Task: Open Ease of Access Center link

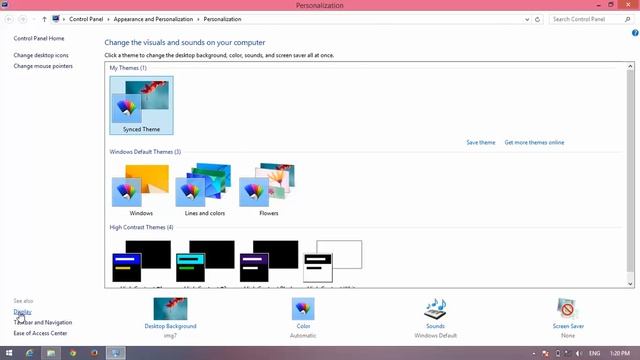Action: [x=40, y=333]
